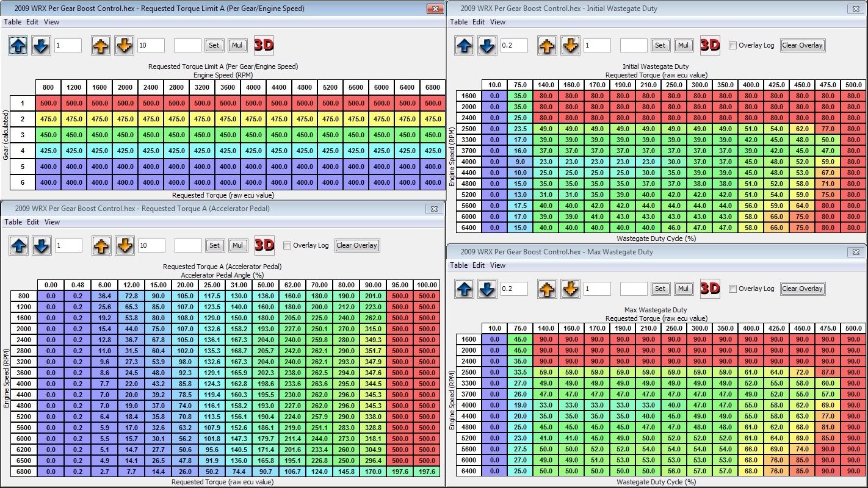Click Mul button in Requested Torque Limit A window
The height and width of the screenshot is (488, 868).
point(237,45)
